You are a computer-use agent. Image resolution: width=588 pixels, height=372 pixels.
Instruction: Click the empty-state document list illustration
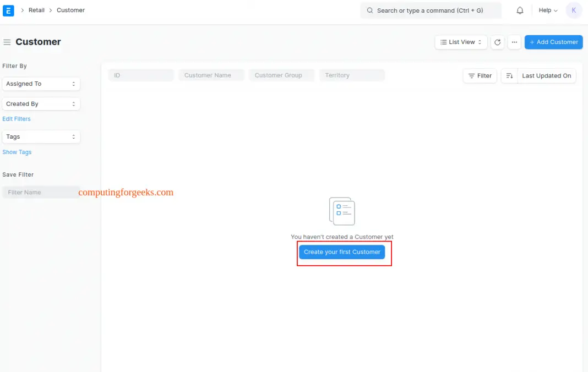(342, 211)
